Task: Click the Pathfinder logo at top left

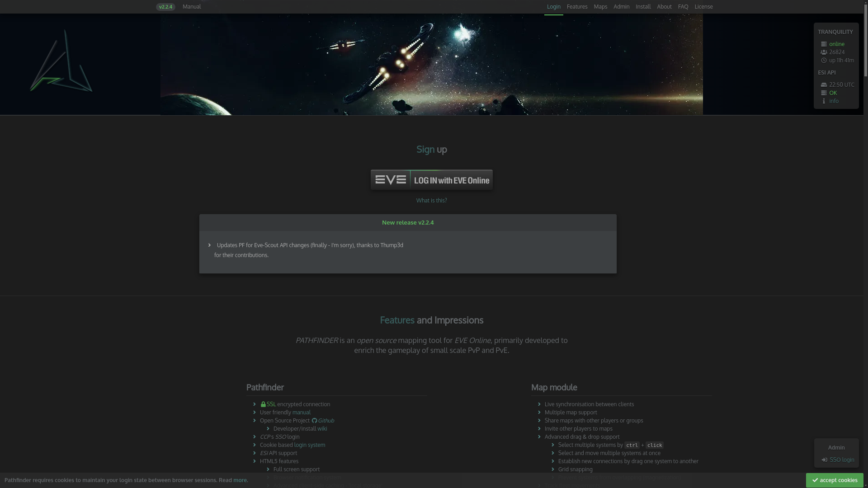Action: click(x=61, y=61)
